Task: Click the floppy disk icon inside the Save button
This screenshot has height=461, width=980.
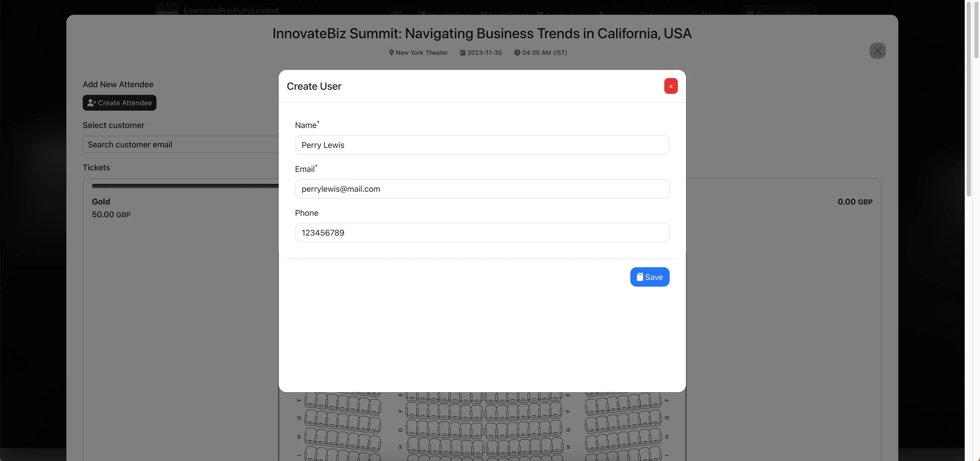Action: [640, 277]
